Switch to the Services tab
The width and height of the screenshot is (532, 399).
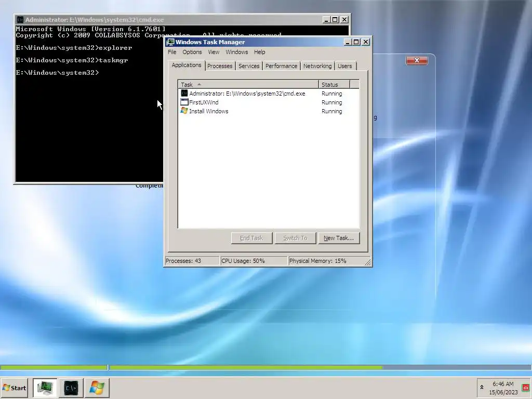[x=249, y=66]
